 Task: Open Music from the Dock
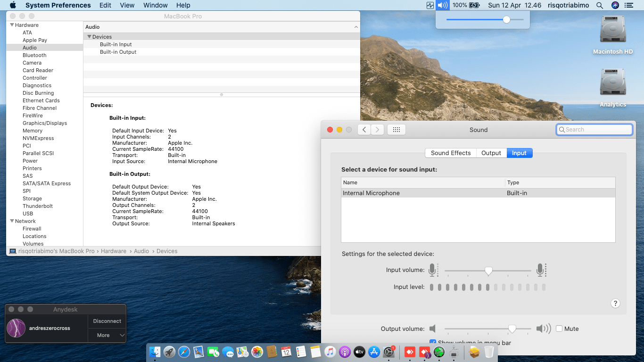pos(330,352)
